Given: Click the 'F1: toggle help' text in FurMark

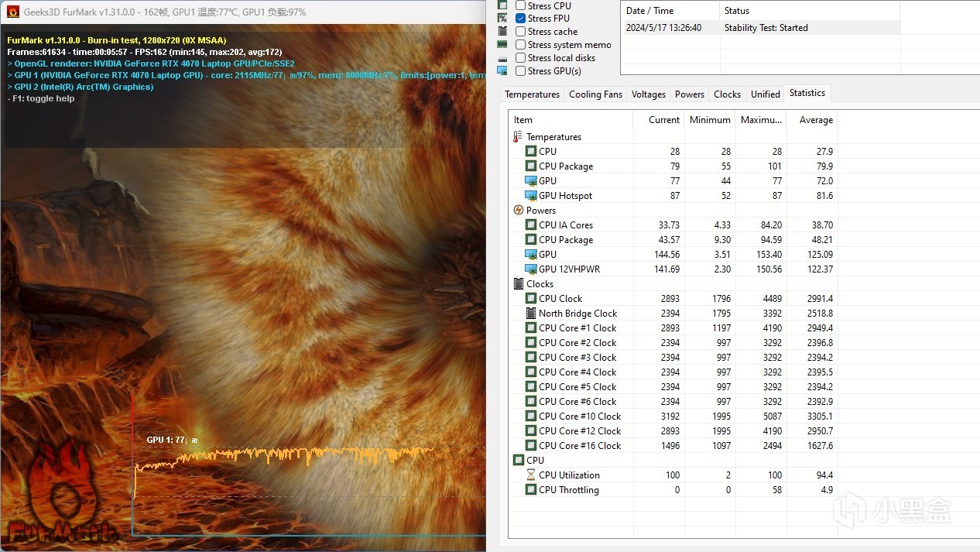Looking at the screenshot, I should tap(41, 99).
